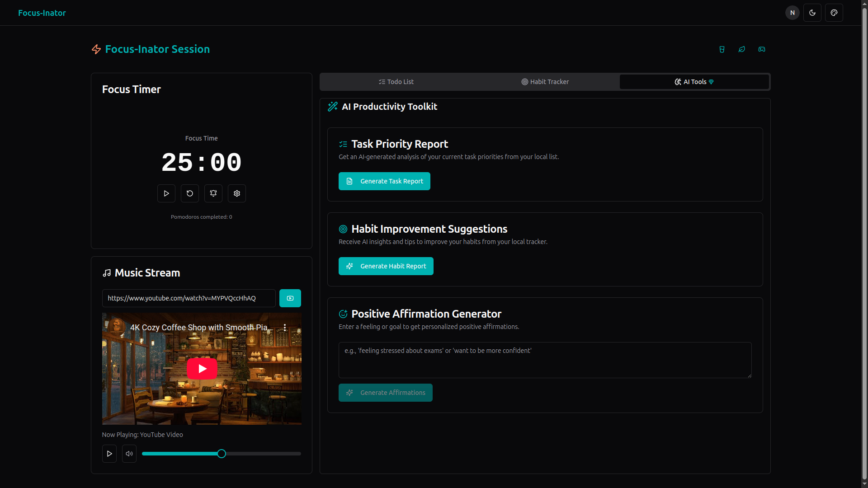Click the water glass icon

coord(722,49)
